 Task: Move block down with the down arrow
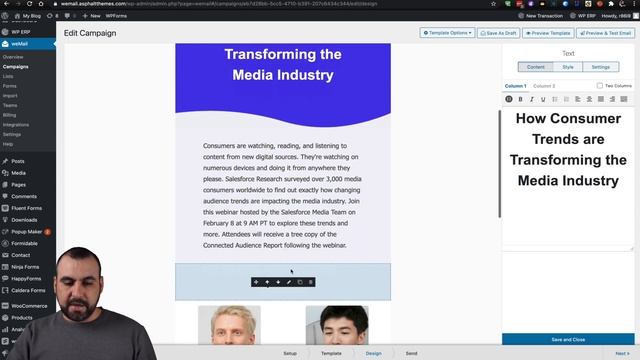pos(278,282)
